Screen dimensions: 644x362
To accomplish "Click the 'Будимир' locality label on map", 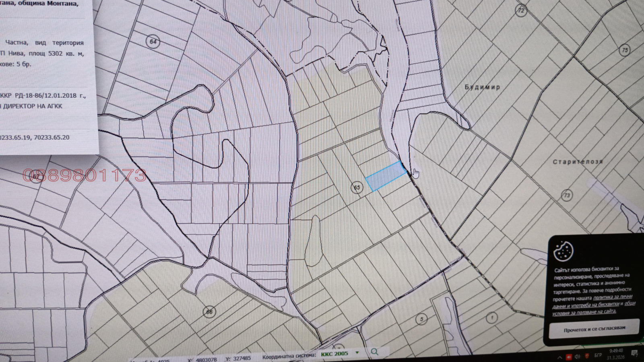I will point(482,87).
